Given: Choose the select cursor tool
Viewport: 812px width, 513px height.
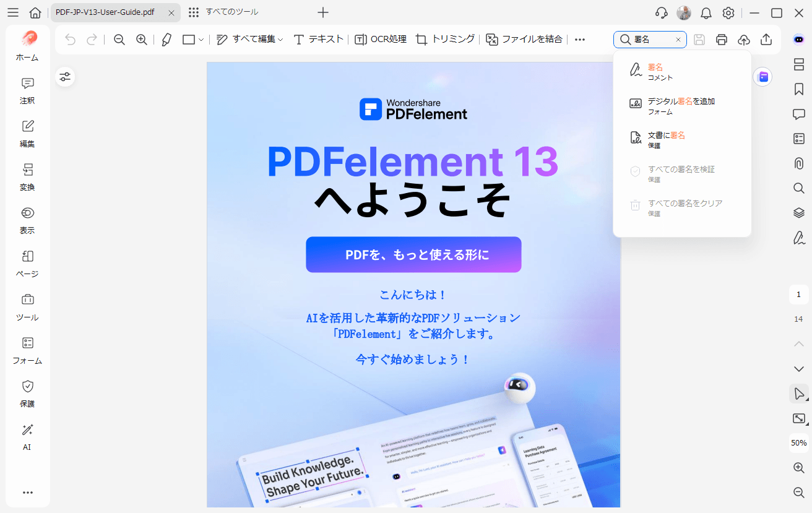Looking at the screenshot, I should pyautogui.click(x=799, y=394).
